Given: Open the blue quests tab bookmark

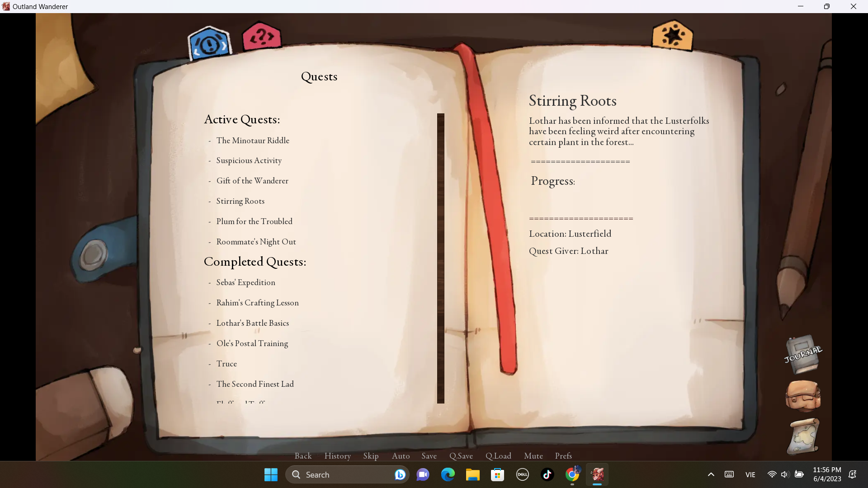Looking at the screenshot, I should tap(209, 43).
